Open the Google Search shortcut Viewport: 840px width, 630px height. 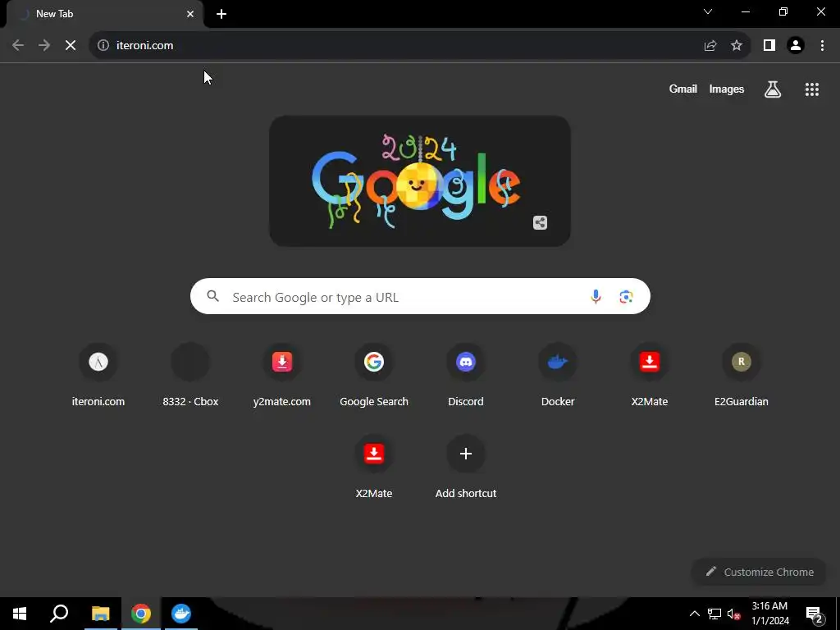tap(374, 376)
